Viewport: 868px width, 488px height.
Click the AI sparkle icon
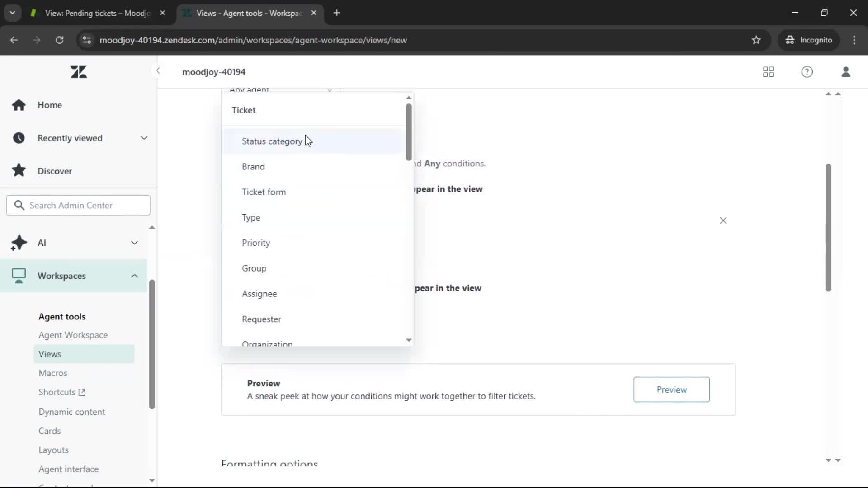[19, 243]
